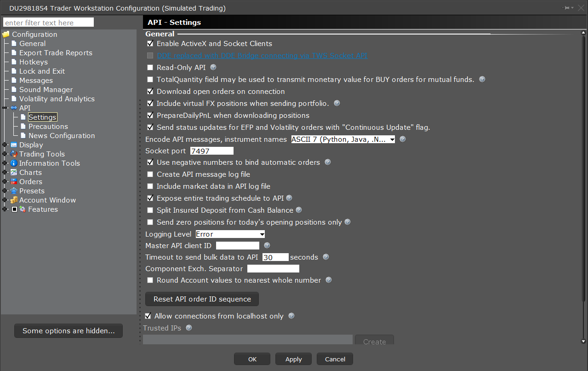This screenshot has width=588, height=371.
Task: Collapse the API tree node
Action: click(5, 108)
